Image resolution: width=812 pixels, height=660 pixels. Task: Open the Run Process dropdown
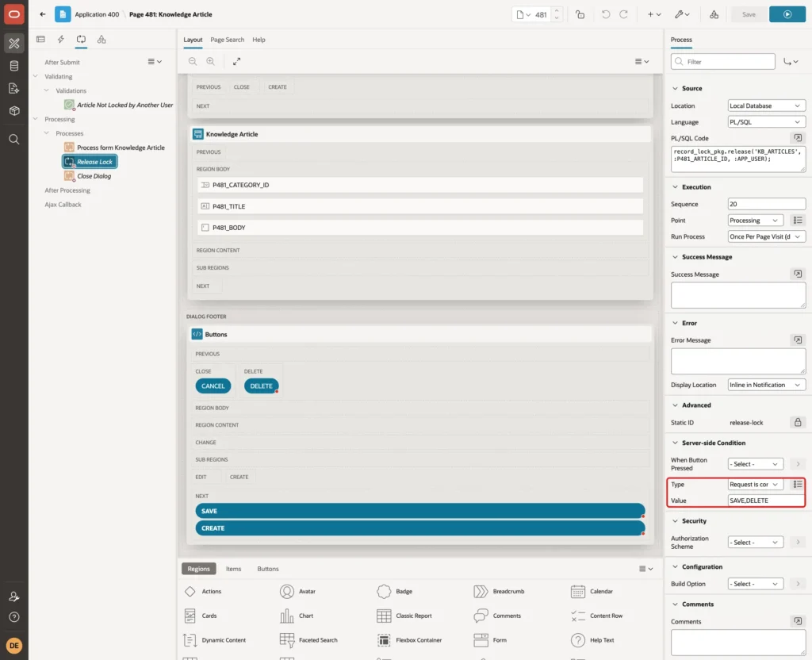coord(767,236)
